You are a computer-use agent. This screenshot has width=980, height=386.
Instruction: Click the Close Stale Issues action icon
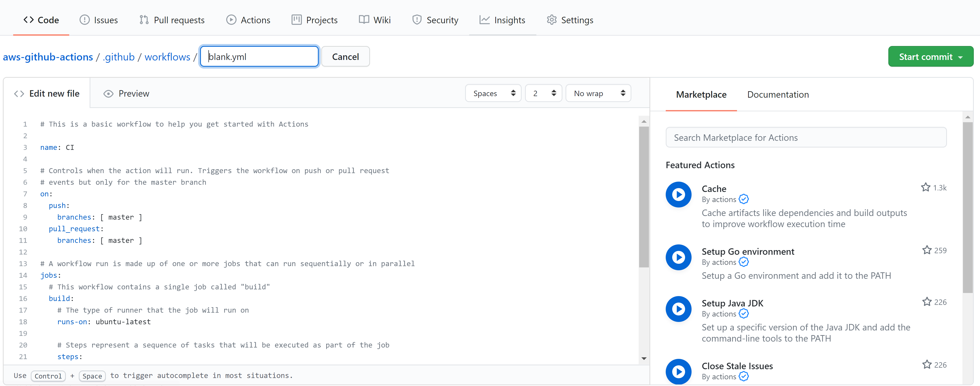coord(678,372)
